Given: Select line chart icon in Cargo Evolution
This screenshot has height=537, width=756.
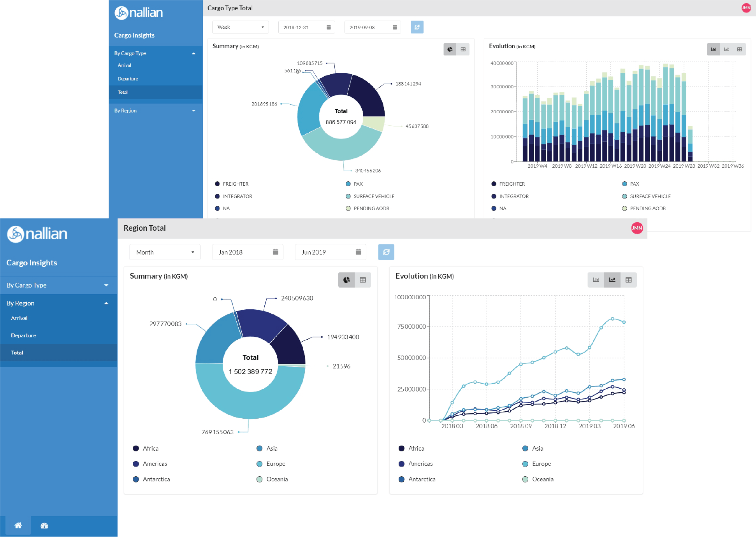Looking at the screenshot, I should (x=726, y=49).
